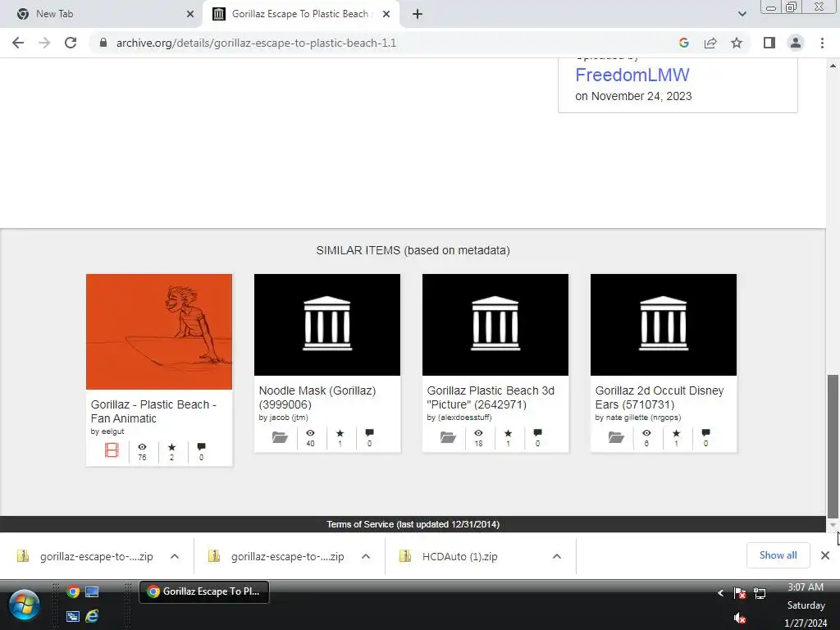Show hidden system tray icons arrow
Viewport: 840px width, 630px height.
coord(720,592)
